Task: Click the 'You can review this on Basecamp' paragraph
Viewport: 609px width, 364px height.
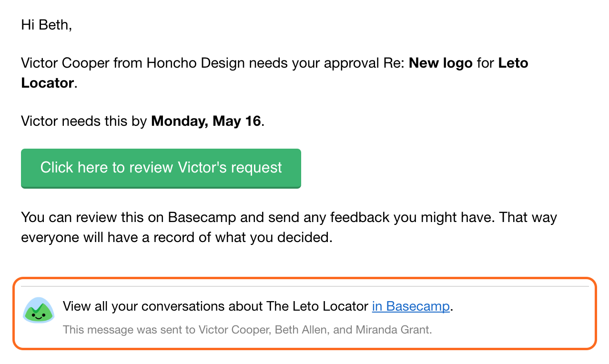Action: coord(289,227)
